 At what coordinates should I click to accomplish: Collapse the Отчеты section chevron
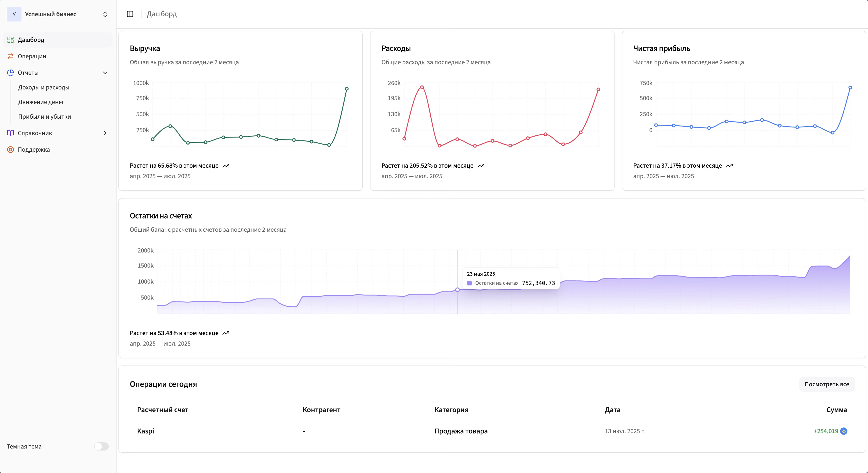pyautogui.click(x=105, y=73)
